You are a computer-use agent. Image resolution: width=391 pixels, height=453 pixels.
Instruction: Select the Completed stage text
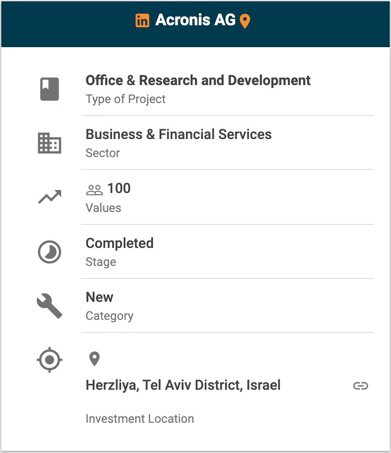120,243
